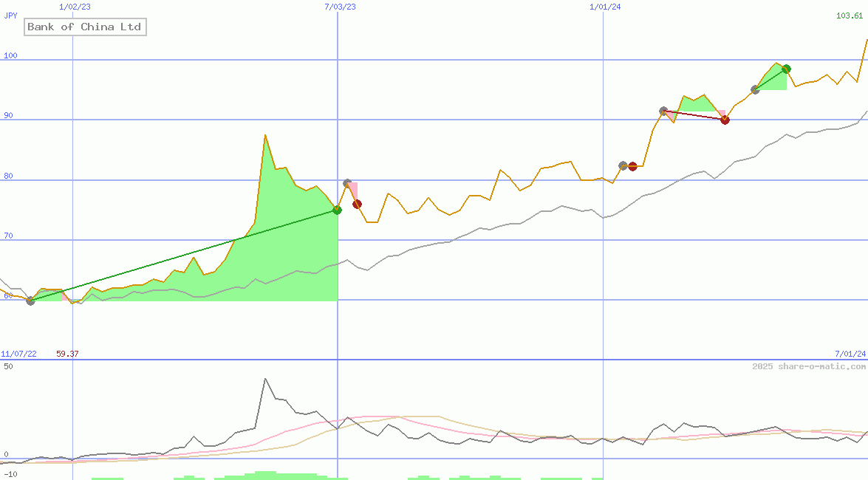
Task: Click the 59.37 low price readout
Action: click(66, 353)
